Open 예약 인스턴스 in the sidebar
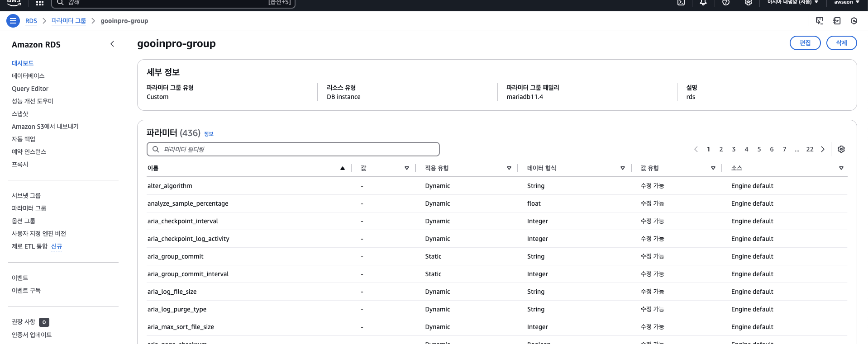 point(29,152)
